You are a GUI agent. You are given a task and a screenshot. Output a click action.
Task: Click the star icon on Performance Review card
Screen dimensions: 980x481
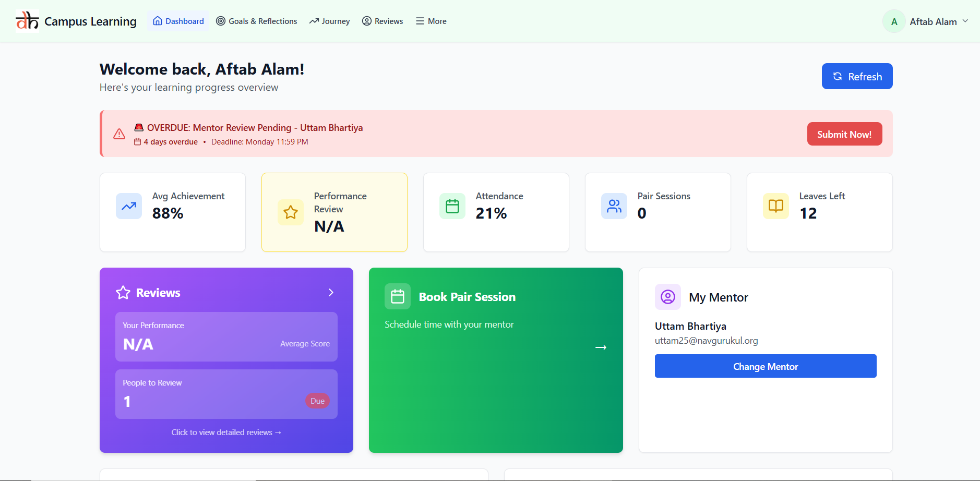point(291,212)
